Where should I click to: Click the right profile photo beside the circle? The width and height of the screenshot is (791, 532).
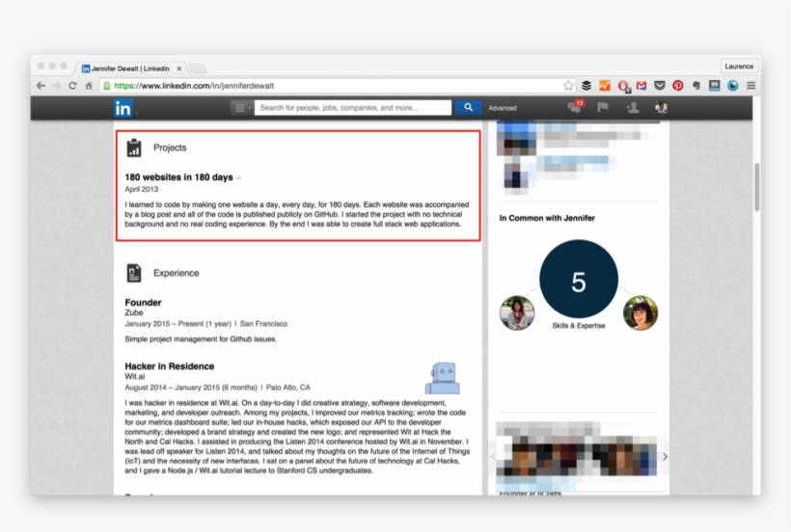[x=641, y=313]
